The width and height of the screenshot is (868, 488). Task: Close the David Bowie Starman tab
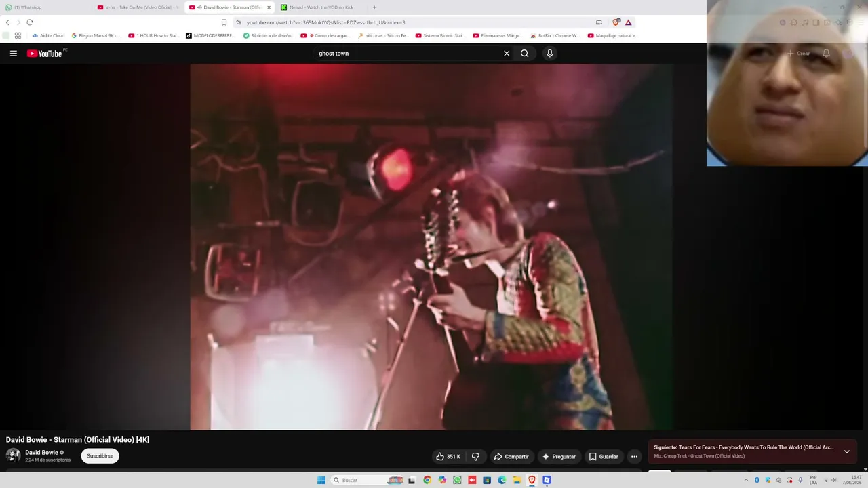coord(269,7)
